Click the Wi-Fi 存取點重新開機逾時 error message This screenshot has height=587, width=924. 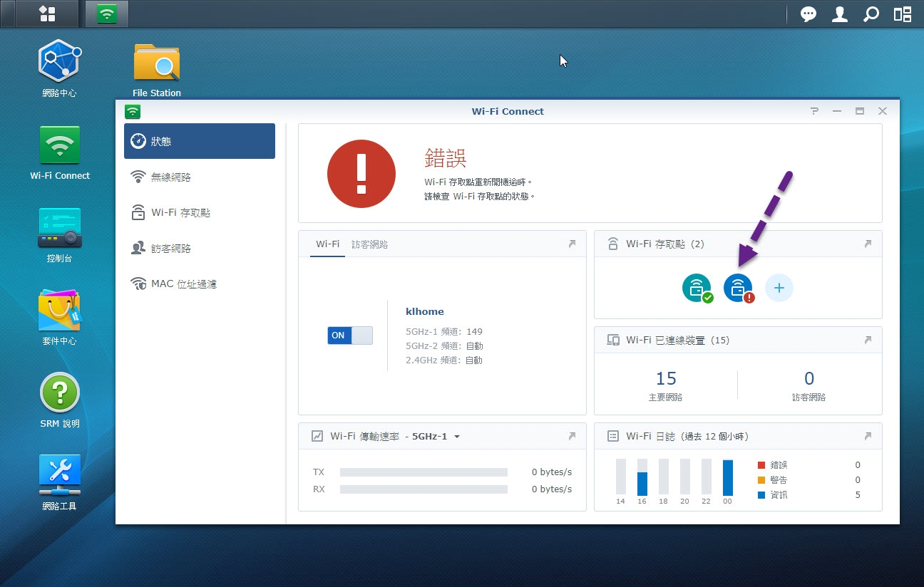coord(478,182)
